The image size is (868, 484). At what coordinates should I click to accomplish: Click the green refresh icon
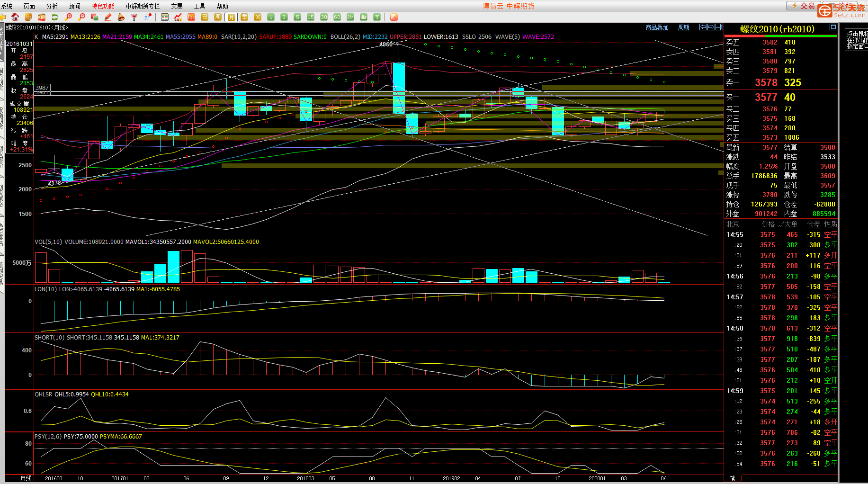(x=55, y=17)
